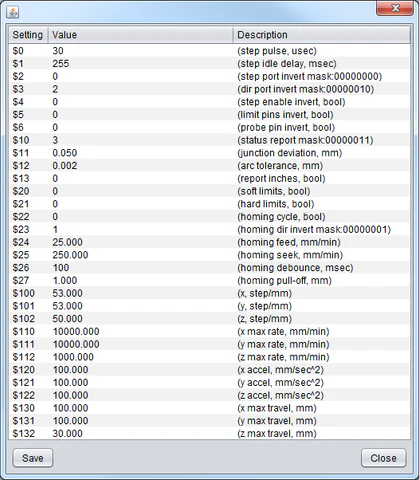The width and height of the screenshot is (419, 480).
Task: Select the $22 homing cycle value cell
Action: (x=141, y=217)
